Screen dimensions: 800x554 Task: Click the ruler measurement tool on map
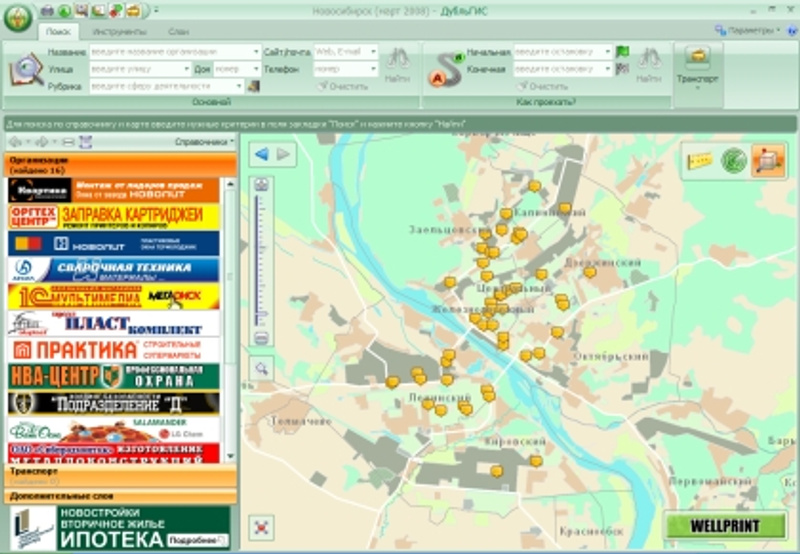coord(700,161)
